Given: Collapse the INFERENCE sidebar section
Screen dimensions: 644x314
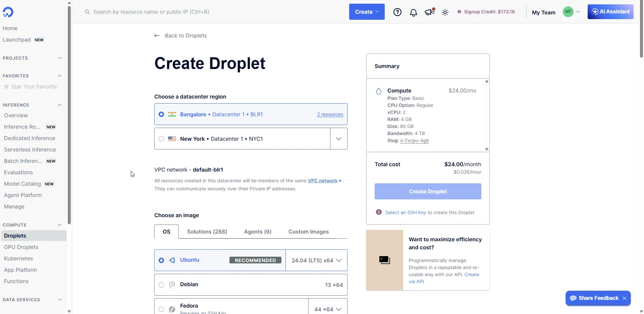Looking at the screenshot, I should click(60, 105).
